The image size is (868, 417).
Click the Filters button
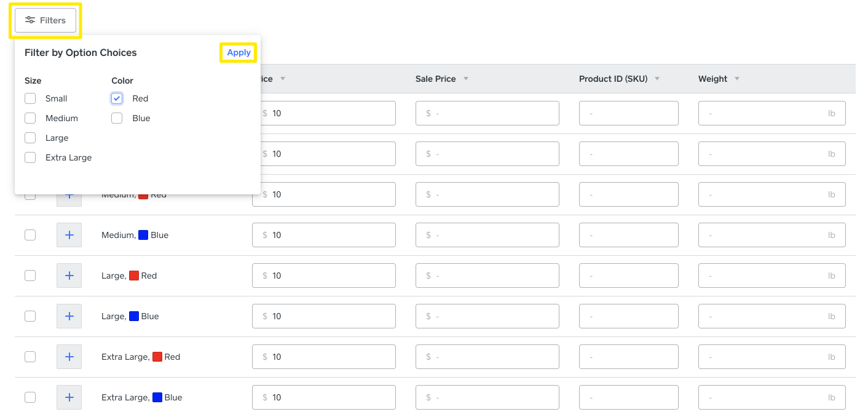coord(45,20)
